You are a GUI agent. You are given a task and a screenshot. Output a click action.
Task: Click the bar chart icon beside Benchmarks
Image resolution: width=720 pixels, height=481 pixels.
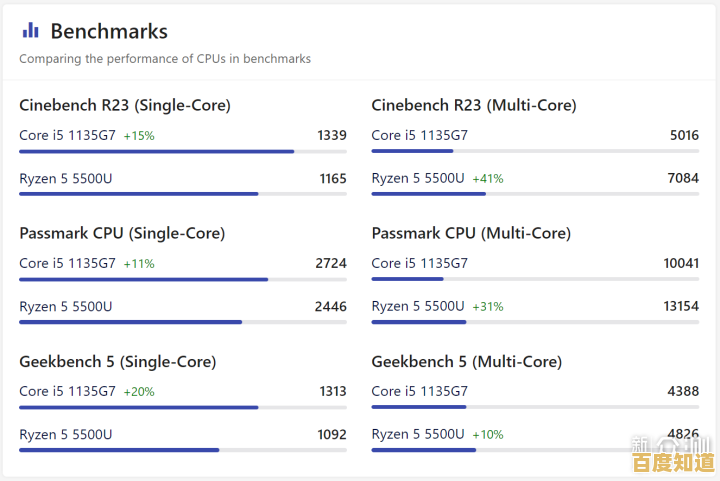(x=30, y=31)
